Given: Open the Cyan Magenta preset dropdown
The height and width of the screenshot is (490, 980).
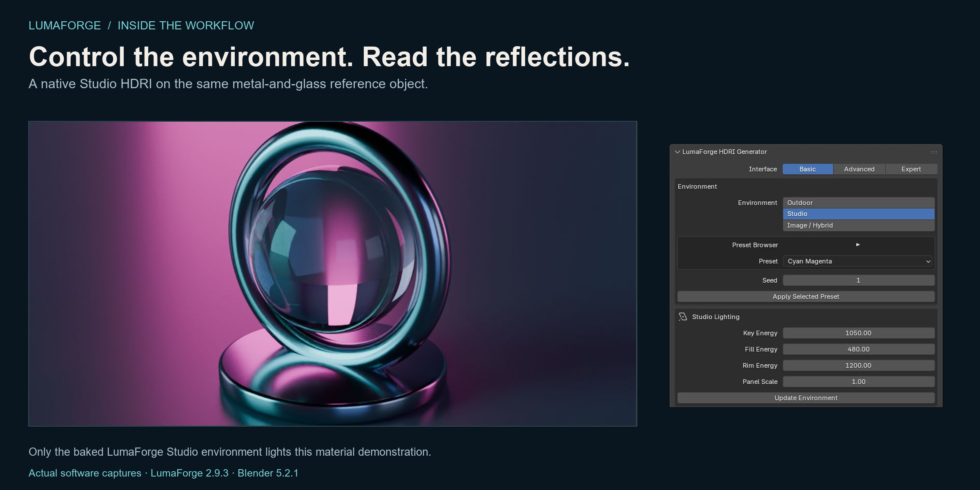Looking at the screenshot, I should point(859,261).
